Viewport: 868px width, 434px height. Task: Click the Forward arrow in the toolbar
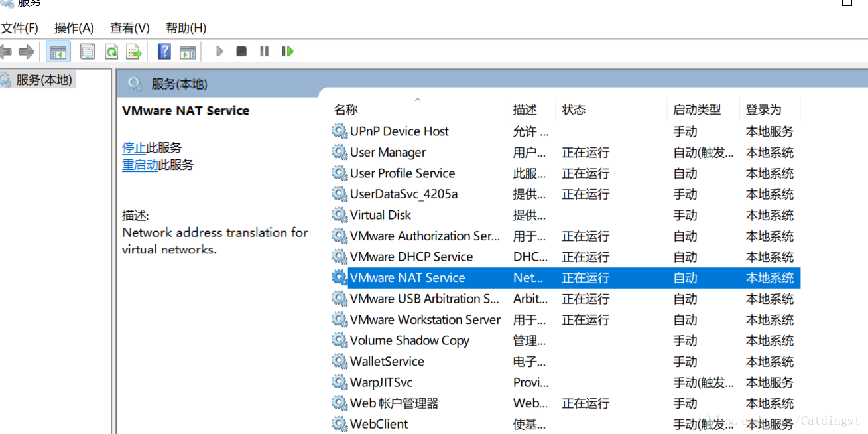(27, 52)
